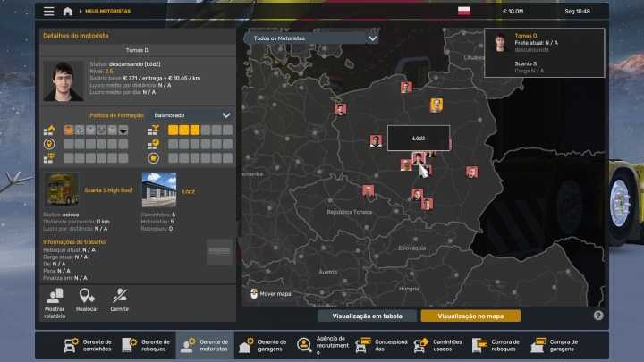Viewport: 644px width, 362px height.
Task: Click the Tomas O. info card on map
Action: pos(544,53)
